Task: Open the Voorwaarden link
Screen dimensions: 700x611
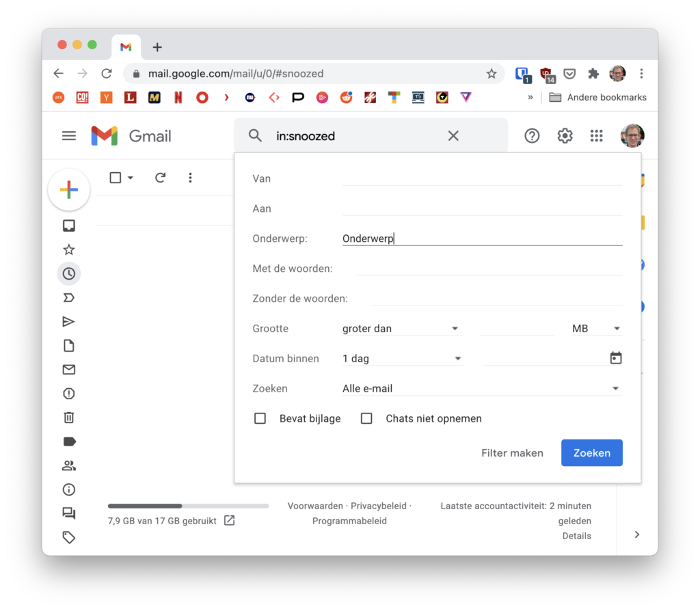Action: pyautogui.click(x=315, y=506)
